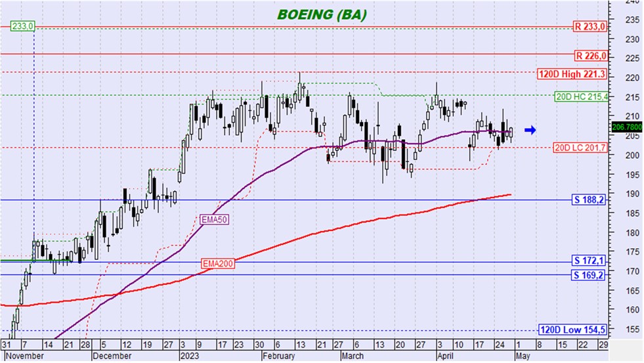Viewport: 644px width, 363px height.
Task: Click the 195 value on price axis
Action: 632,175
